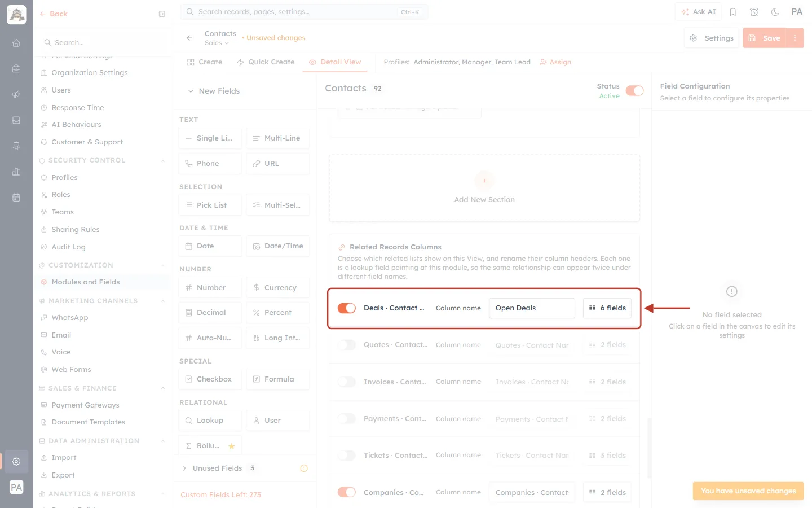Open the 6 fields selector for Deals
Image resolution: width=812 pixels, height=508 pixels.
(607, 308)
